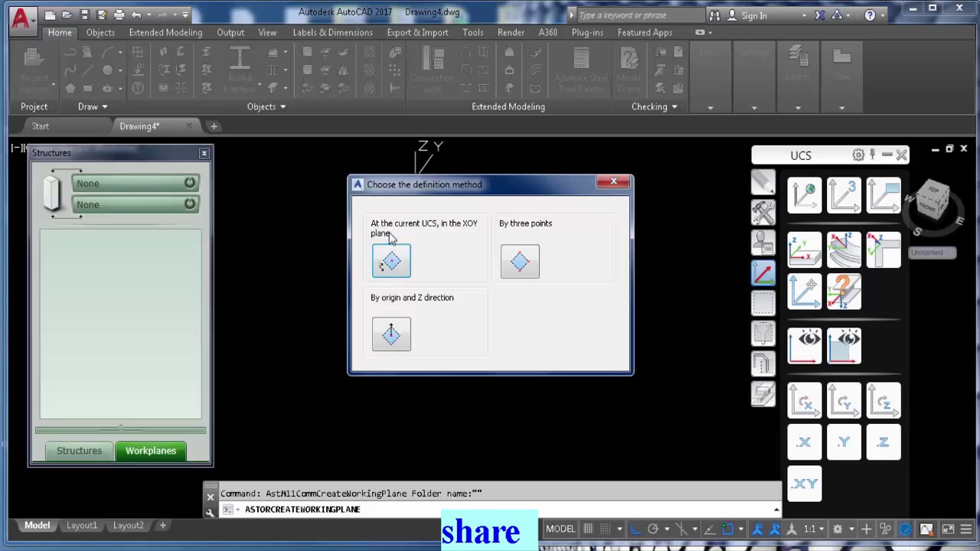Select the UCS category in palette sidebar
Screen dimensions: 980x551
click(763, 273)
